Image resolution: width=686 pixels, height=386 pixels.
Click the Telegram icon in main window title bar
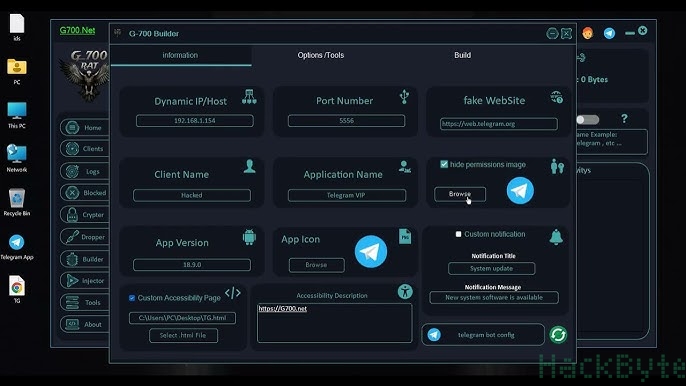(609, 33)
